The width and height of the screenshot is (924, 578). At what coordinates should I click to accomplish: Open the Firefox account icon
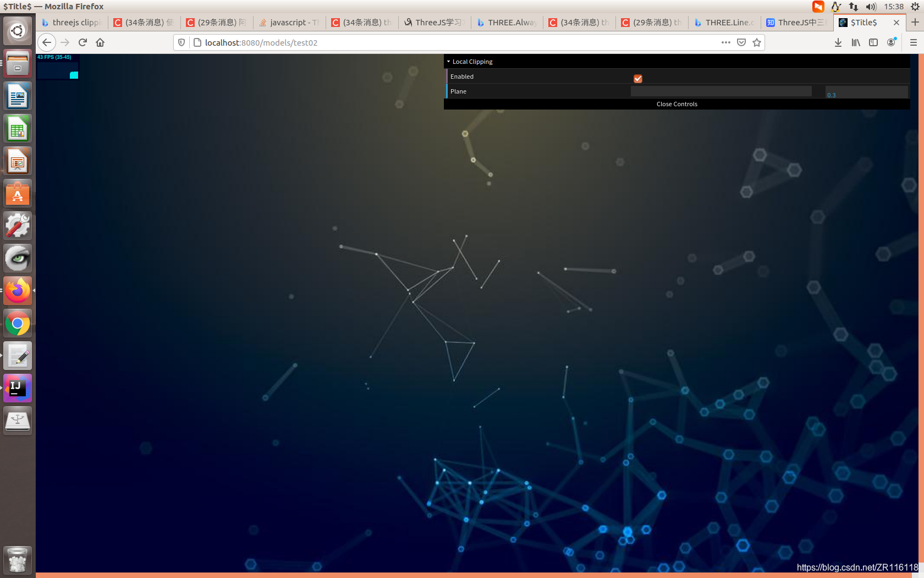tap(891, 42)
